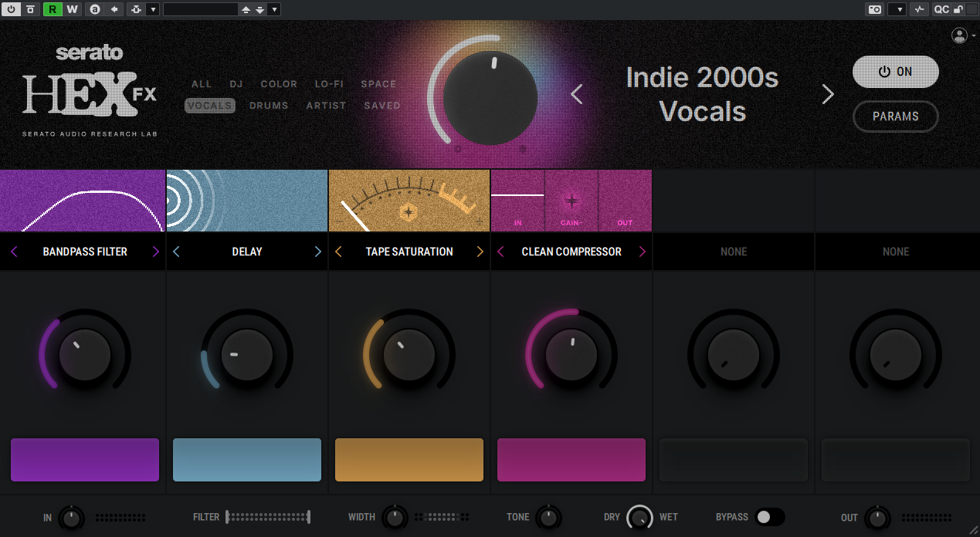
Task: Go to the previous preset before Indie 2000s Vocals
Action: tap(576, 94)
